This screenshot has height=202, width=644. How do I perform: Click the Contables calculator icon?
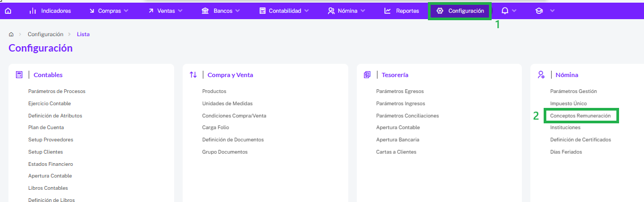pyautogui.click(x=19, y=75)
